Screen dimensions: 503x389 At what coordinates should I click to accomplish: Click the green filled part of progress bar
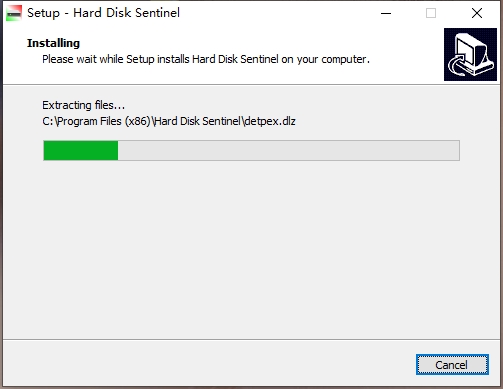(81, 150)
